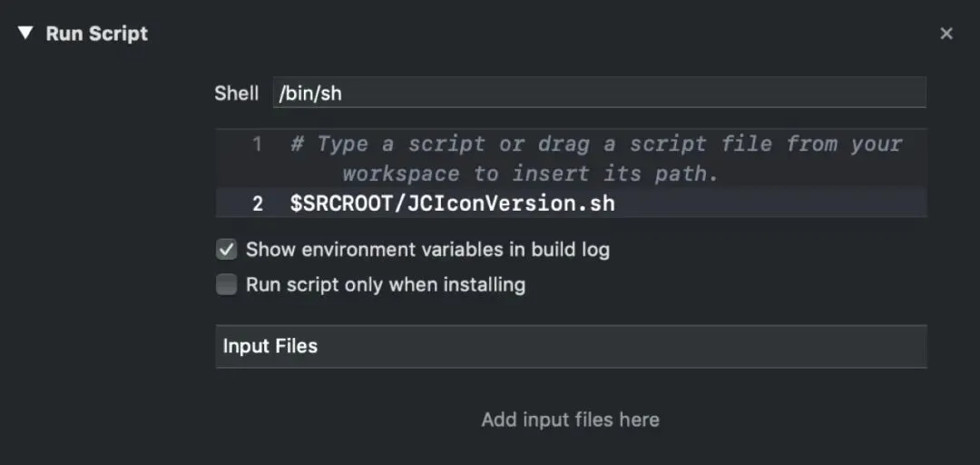Click JCIconVersion.sh text on script line 2
Screen dimensions: 980x465
(x=511, y=203)
